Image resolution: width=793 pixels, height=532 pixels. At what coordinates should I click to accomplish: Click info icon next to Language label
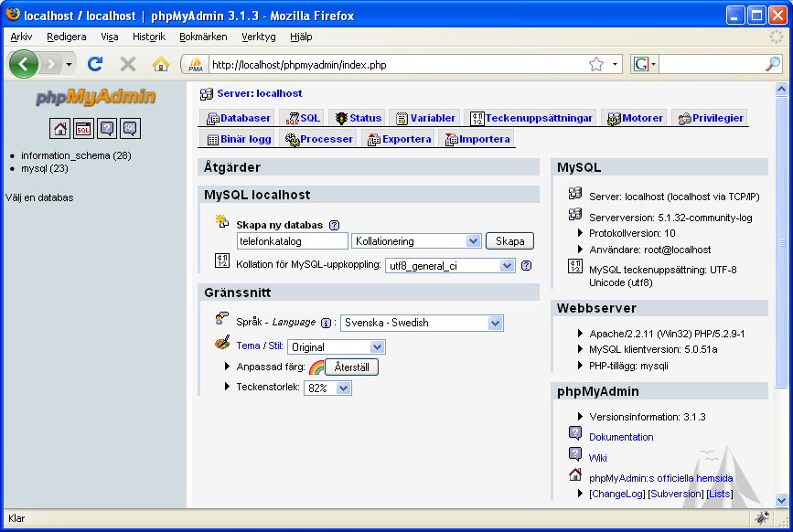click(x=327, y=323)
